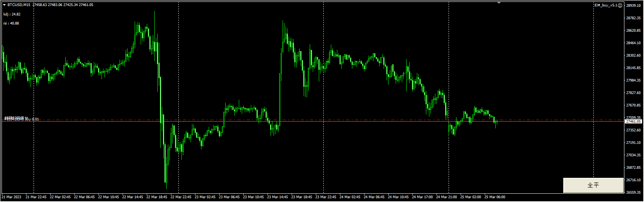This screenshot has height=202, width=644.
Task: Click the 27670.85 price axis label
Action: click(x=633, y=105)
